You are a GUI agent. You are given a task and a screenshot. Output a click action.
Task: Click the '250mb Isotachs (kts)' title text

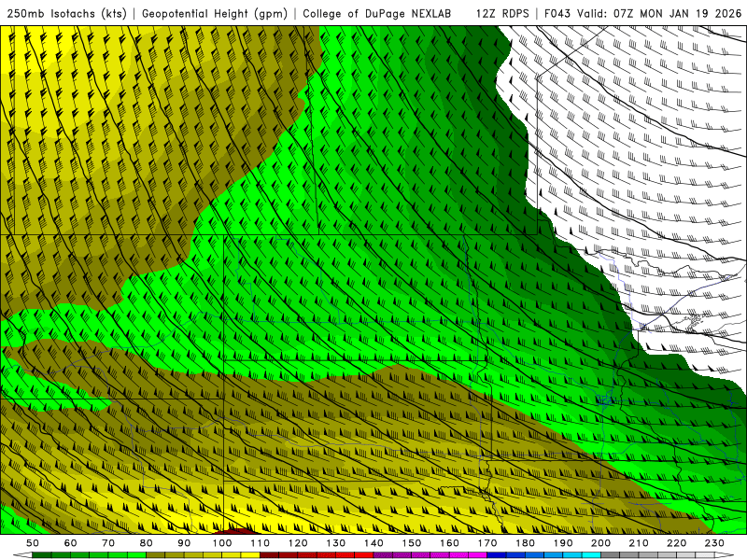pyautogui.click(x=66, y=13)
